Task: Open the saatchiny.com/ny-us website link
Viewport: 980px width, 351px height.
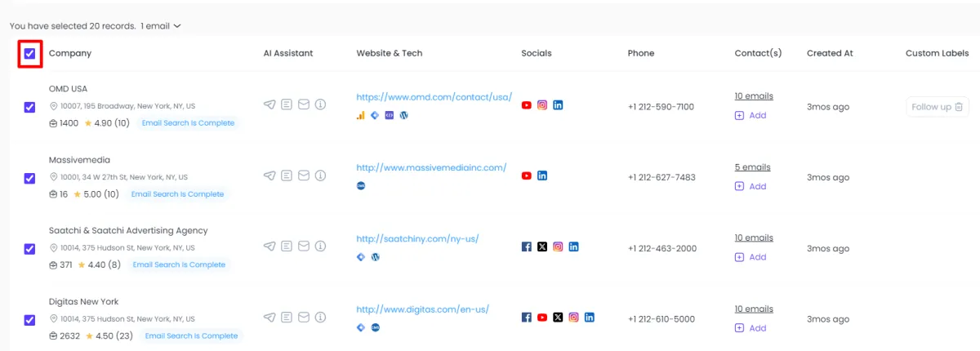Action: point(417,239)
